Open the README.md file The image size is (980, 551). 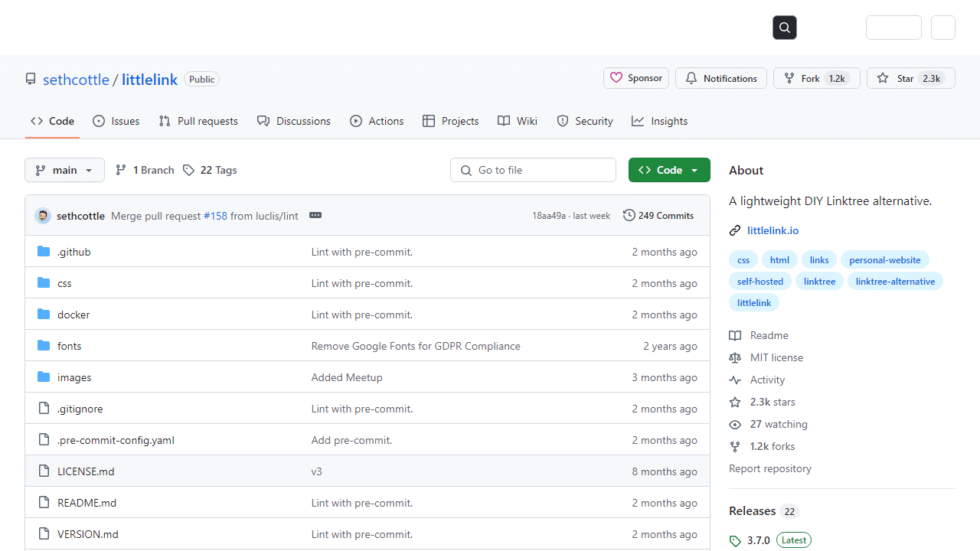pos(87,503)
